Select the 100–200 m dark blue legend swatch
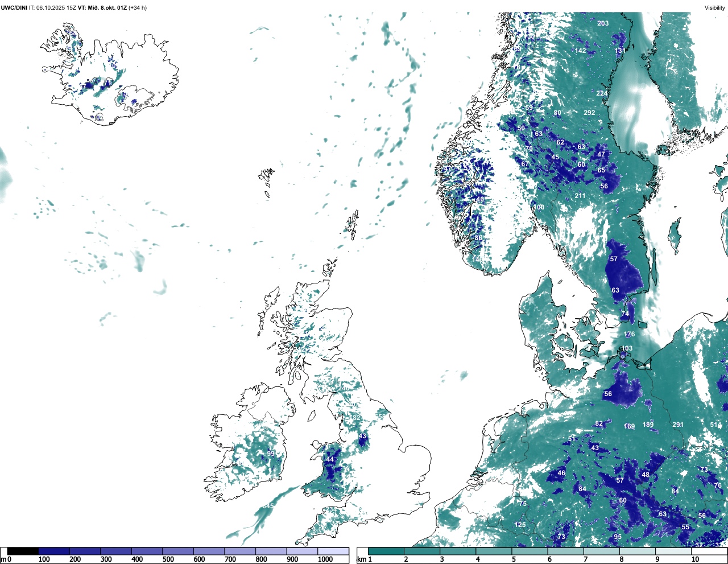 (54, 551)
